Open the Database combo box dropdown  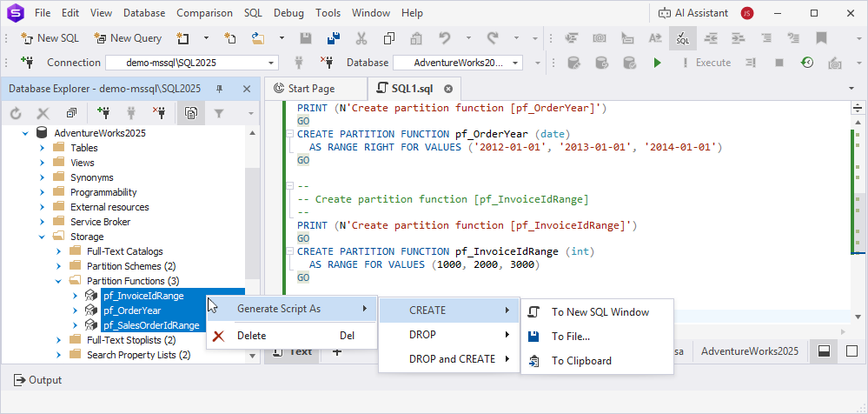(x=516, y=63)
